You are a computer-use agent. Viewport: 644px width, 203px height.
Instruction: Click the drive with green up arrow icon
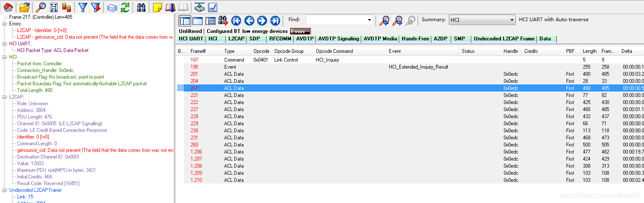(200, 7)
